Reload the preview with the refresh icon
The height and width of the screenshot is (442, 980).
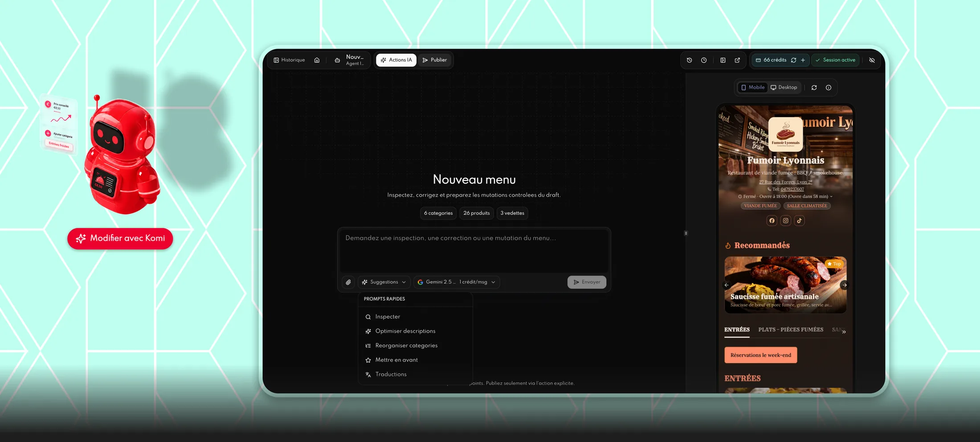(814, 88)
